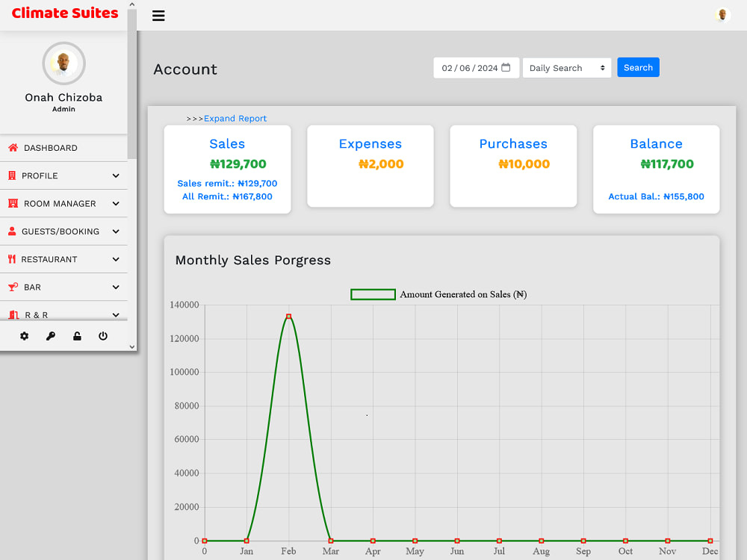The height and width of the screenshot is (560, 747).
Task: Click the Monthly Sales Porgress heading
Action: click(253, 261)
